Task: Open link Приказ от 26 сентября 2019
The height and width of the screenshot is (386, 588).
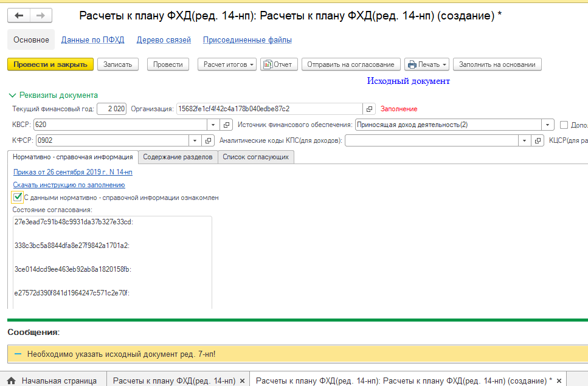Action: (x=72, y=172)
